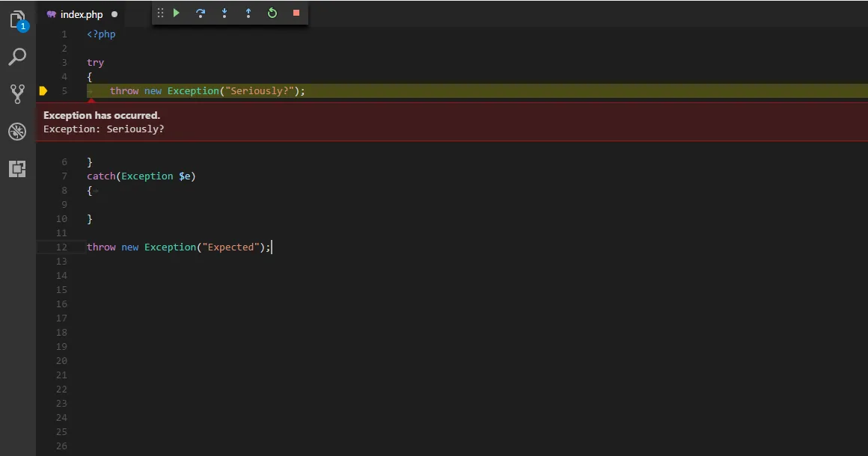Click the "Expected" string on line 12

coord(230,247)
